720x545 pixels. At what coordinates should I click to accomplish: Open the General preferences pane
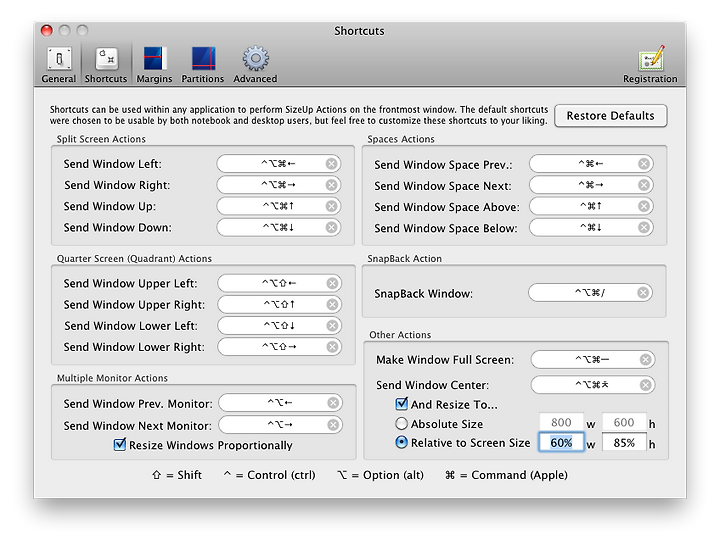(59, 65)
